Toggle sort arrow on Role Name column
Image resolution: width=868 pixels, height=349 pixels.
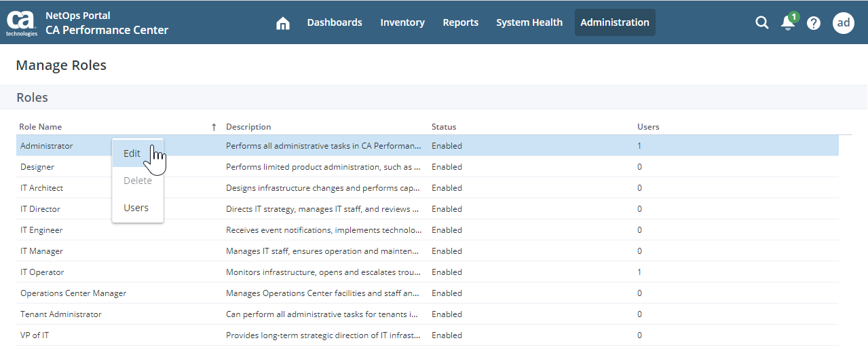[214, 127]
